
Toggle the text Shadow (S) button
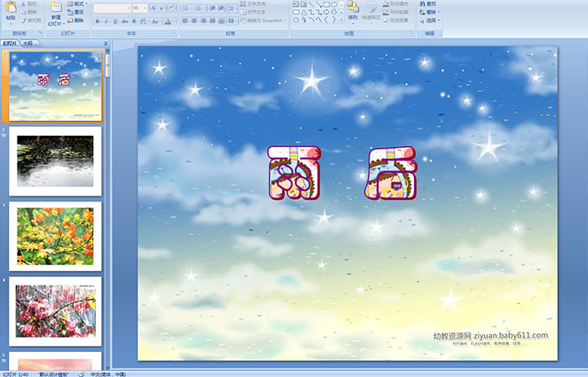click(x=134, y=21)
